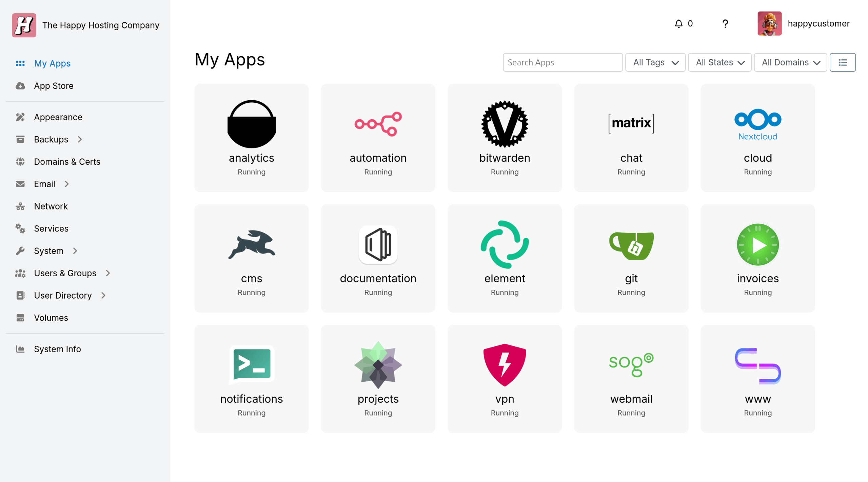Open the All States filter dropdown
868x482 pixels.
point(719,62)
